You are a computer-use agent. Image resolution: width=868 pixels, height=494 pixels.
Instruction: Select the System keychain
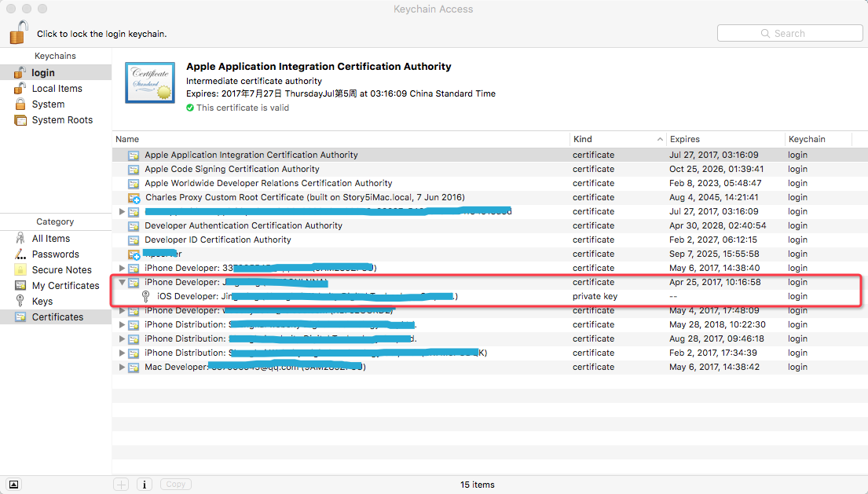pos(55,104)
